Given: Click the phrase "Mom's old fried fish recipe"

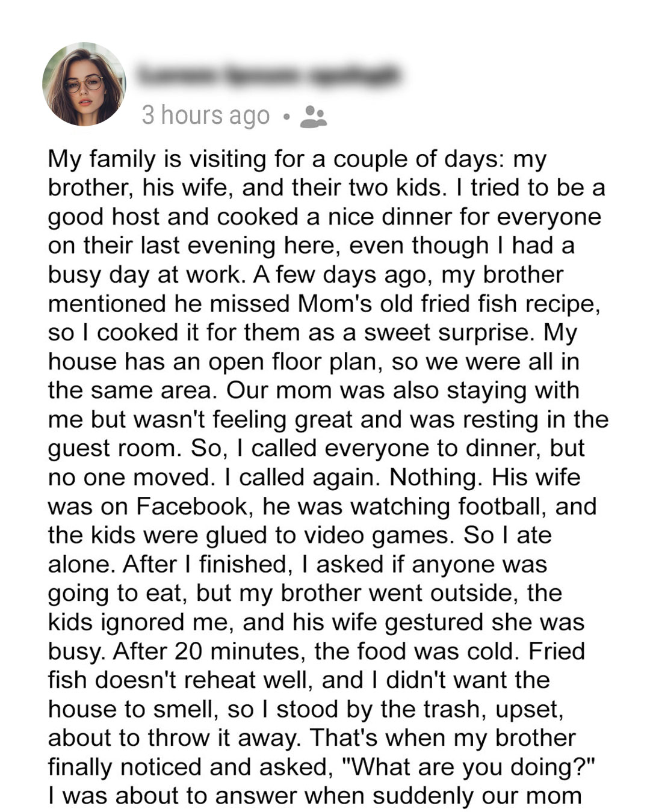Looking at the screenshot, I should (448, 304).
